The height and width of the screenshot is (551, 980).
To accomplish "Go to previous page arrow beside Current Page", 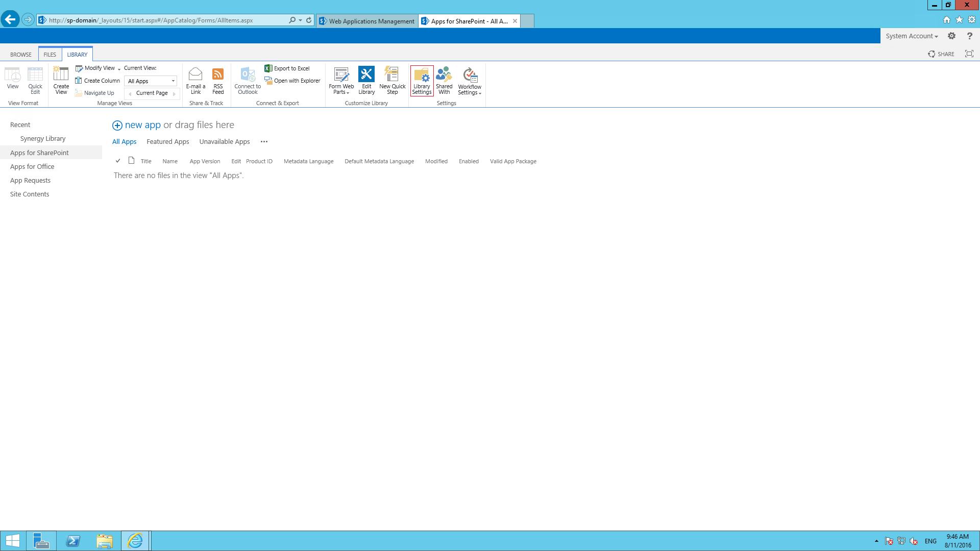I will pyautogui.click(x=130, y=93).
